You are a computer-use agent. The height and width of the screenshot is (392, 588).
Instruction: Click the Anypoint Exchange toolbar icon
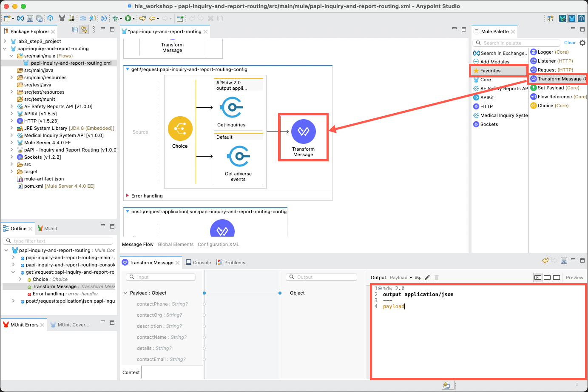click(x=20, y=18)
